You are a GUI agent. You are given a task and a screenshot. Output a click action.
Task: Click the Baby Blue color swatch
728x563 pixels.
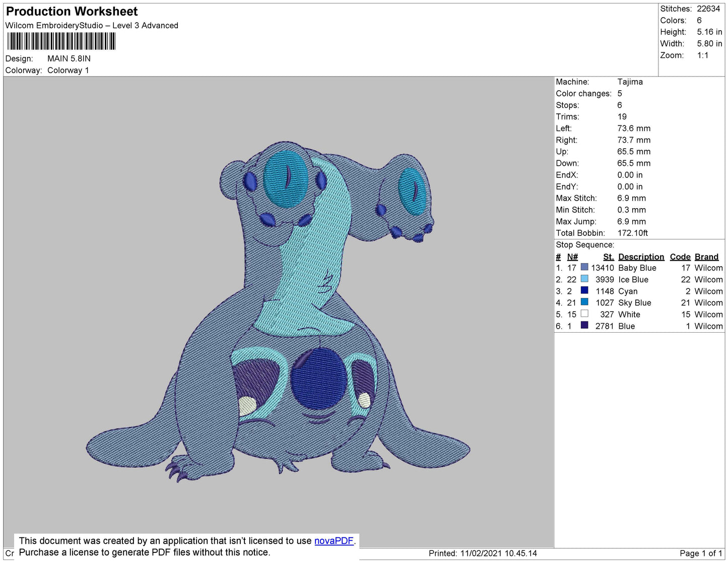pos(584,267)
